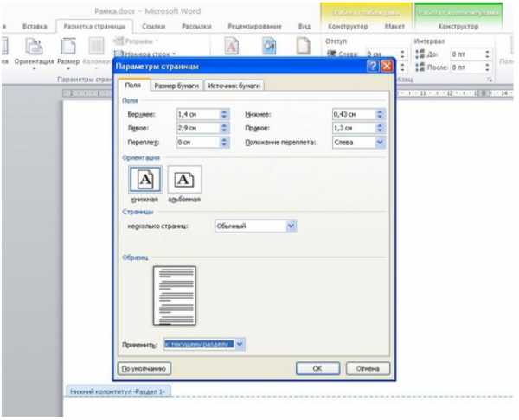Screen dimensions: 519x420
Task: Adjust Верхнее margin stepper
Action: coord(224,114)
